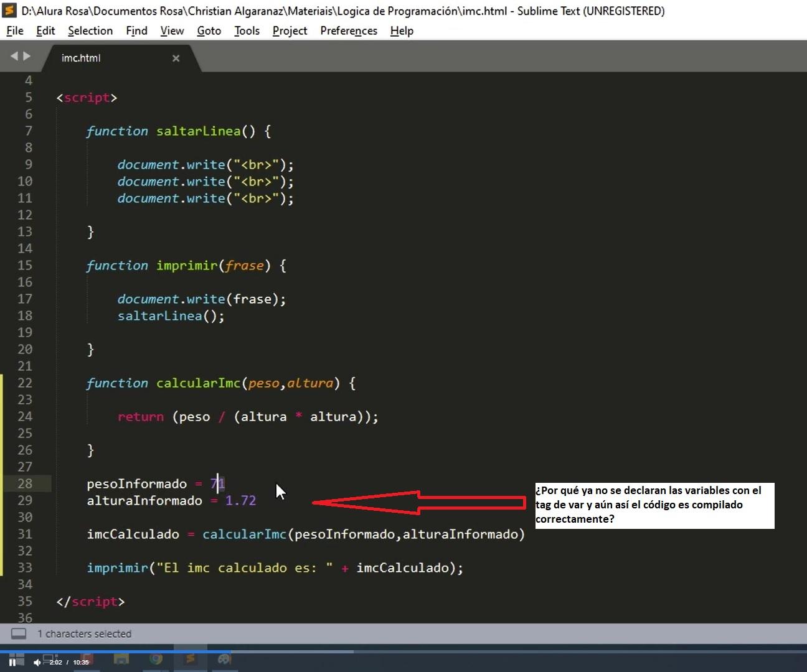
Task: Click line number 22 in the gutter
Action: click(25, 383)
